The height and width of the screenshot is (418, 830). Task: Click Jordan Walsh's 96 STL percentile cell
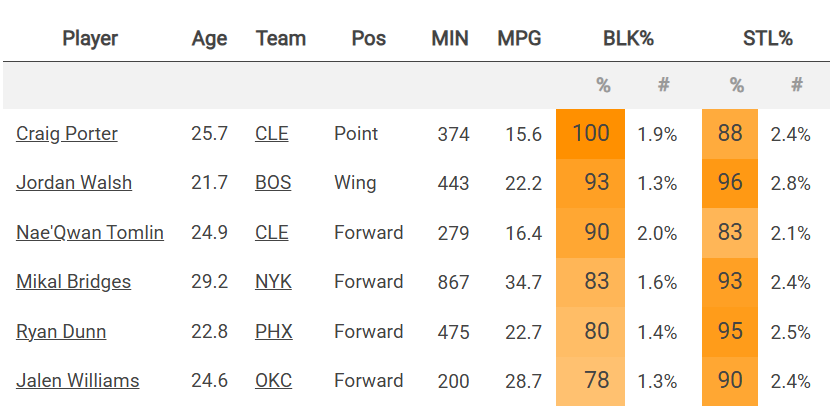tap(730, 183)
